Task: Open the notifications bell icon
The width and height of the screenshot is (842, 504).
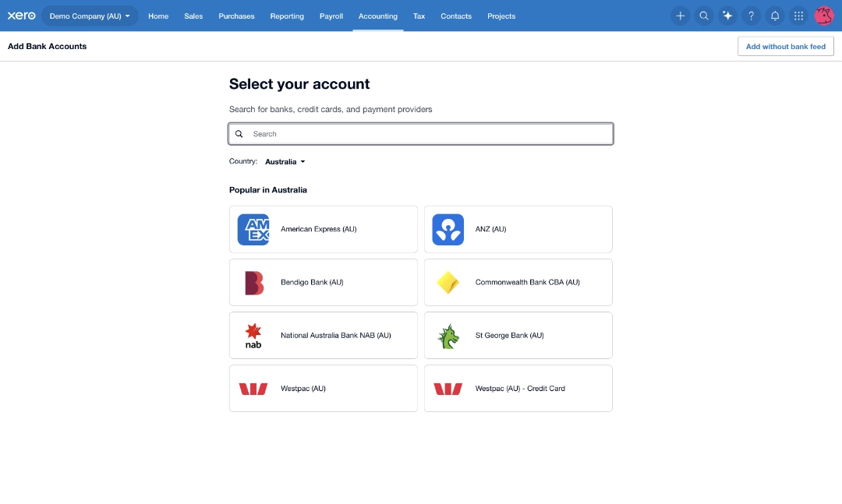Action: (x=775, y=16)
